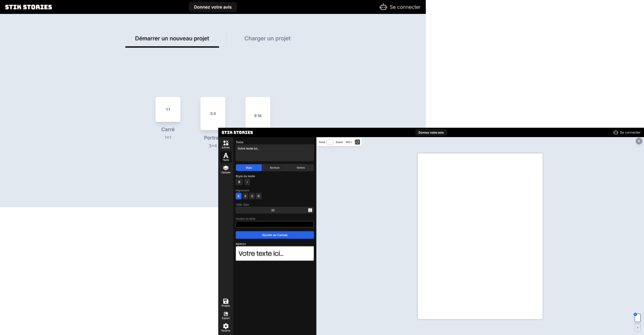Open the Icônes panel in the sidebar
This screenshot has width=644, height=335.
point(226,144)
